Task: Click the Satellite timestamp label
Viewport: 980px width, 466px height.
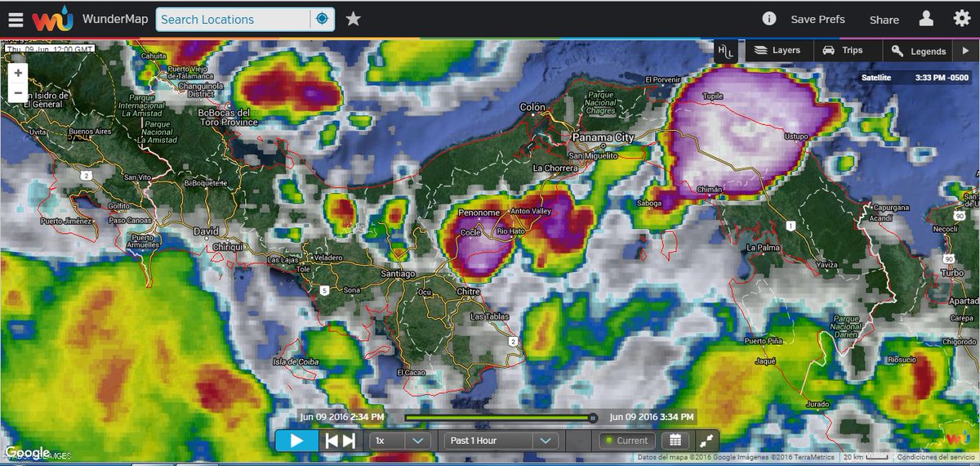Action: click(916, 78)
